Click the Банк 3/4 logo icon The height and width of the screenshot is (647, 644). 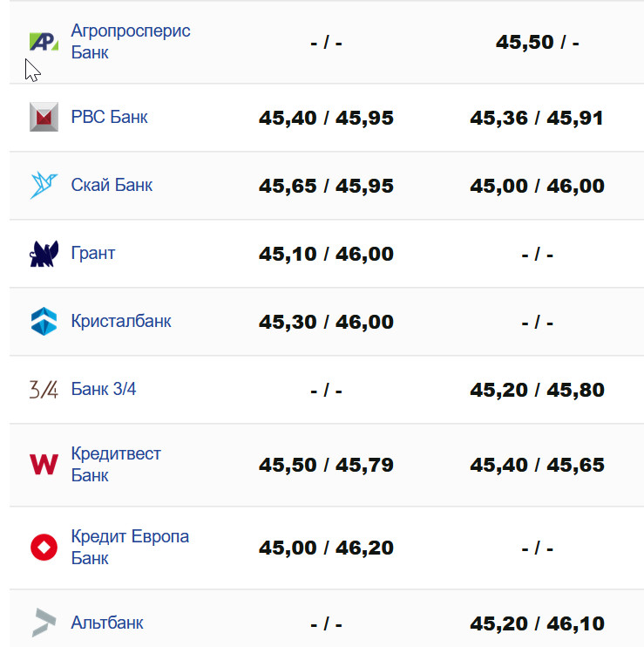(44, 389)
